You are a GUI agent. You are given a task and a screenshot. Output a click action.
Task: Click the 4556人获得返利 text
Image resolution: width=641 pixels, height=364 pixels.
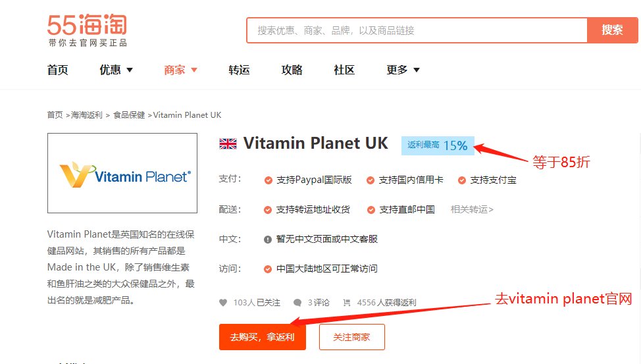(386, 303)
